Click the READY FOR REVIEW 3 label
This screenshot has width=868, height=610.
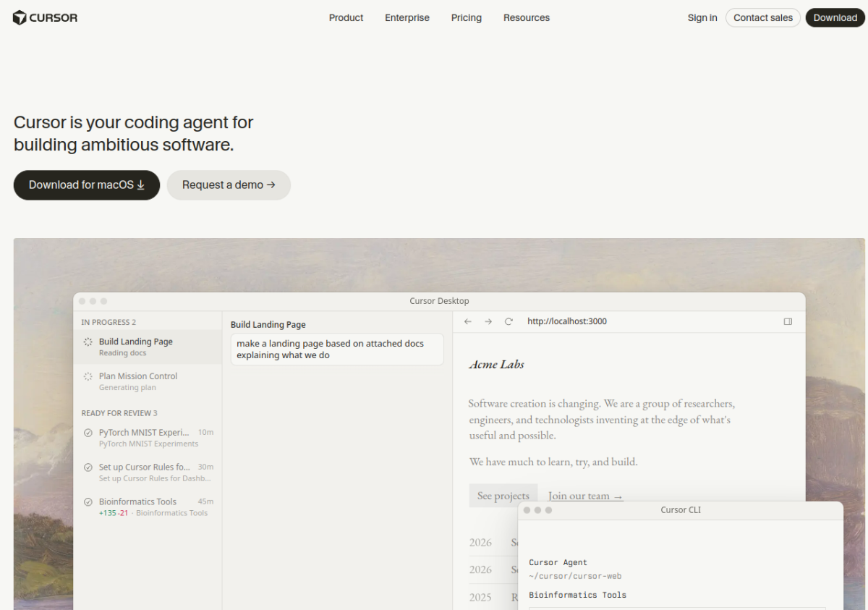pos(119,413)
